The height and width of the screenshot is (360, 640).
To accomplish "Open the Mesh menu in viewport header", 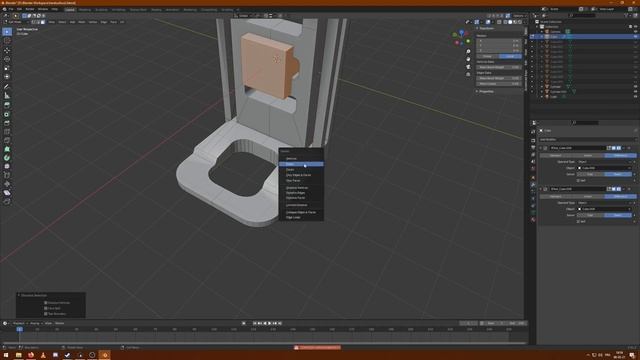I will [82, 22].
